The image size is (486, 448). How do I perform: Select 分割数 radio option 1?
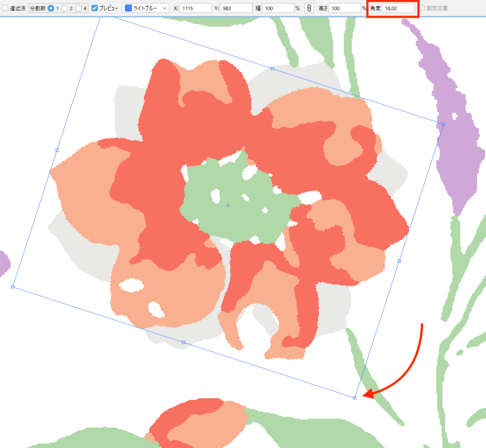click(51, 8)
